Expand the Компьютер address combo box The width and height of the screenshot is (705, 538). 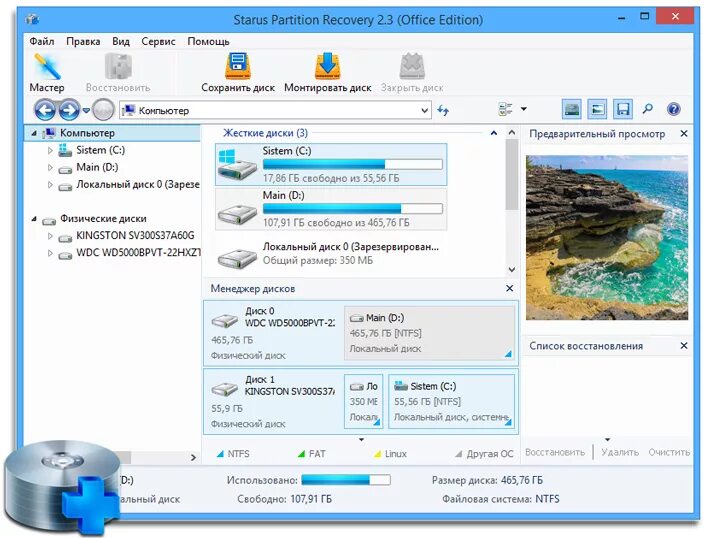pyautogui.click(x=424, y=111)
